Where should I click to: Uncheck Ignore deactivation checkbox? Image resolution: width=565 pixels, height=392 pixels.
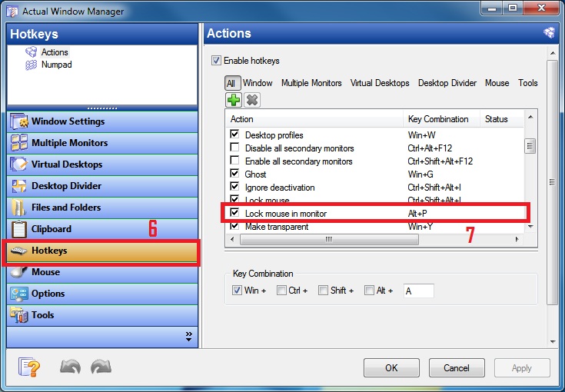[x=234, y=186]
